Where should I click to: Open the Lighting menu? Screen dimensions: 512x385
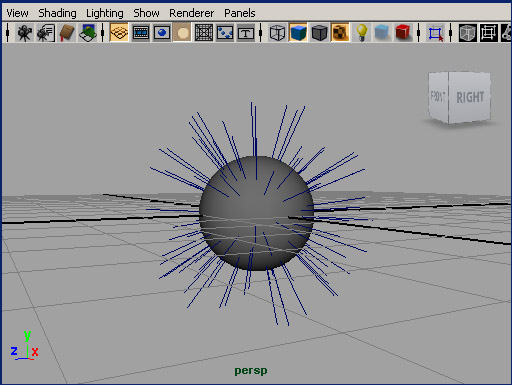coord(105,13)
